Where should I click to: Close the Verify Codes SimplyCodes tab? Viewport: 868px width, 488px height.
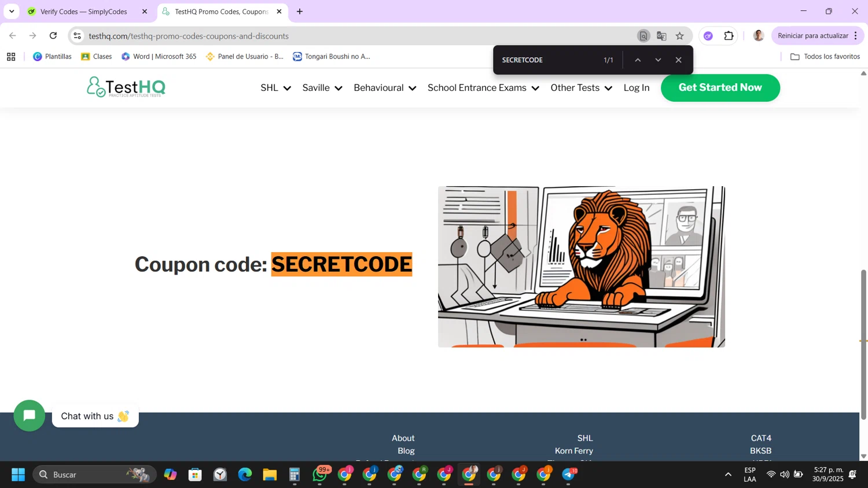pyautogui.click(x=145, y=12)
